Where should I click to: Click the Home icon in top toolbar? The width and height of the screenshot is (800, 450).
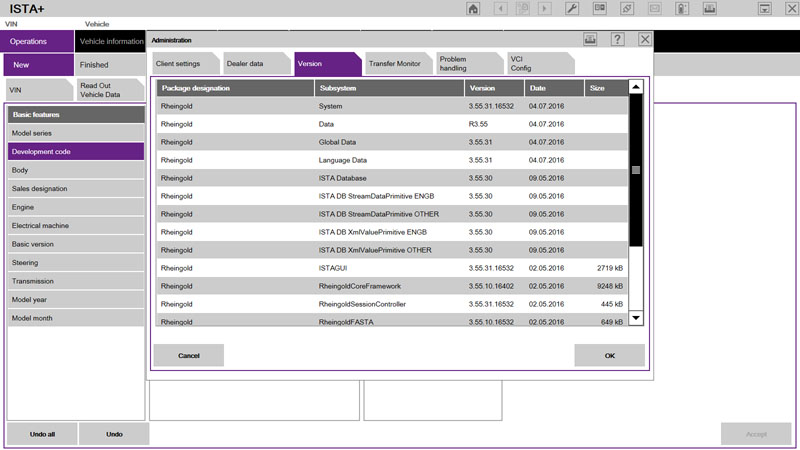tap(473, 9)
